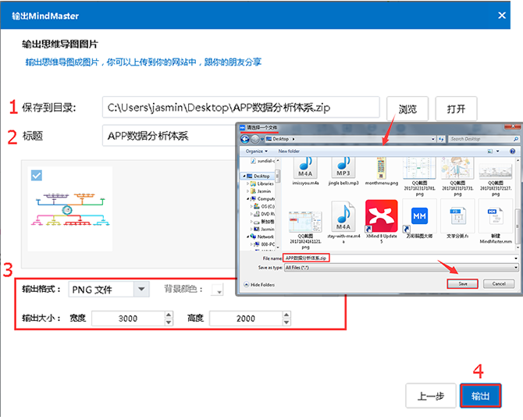The width and height of the screenshot is (523, 420).
Task: Select QQ截图 20171023171701.png thumbnail
Action: 419,168
